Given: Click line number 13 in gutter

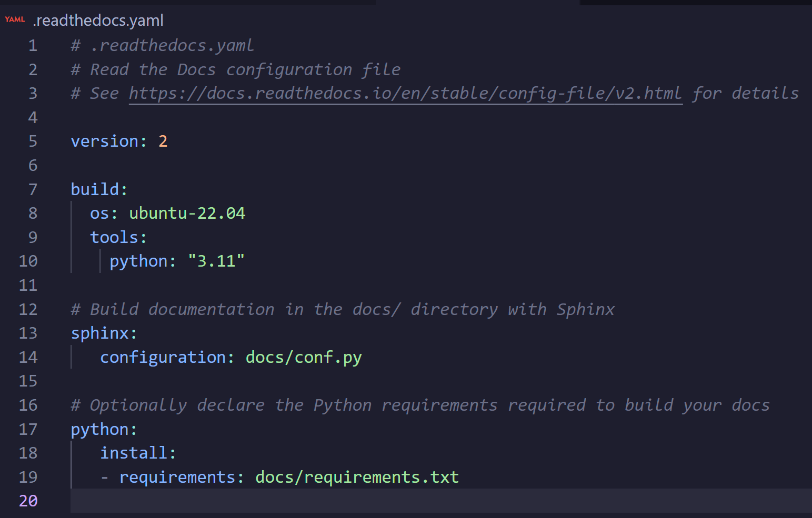Looking at the screenshot, I should click(28, 333).
